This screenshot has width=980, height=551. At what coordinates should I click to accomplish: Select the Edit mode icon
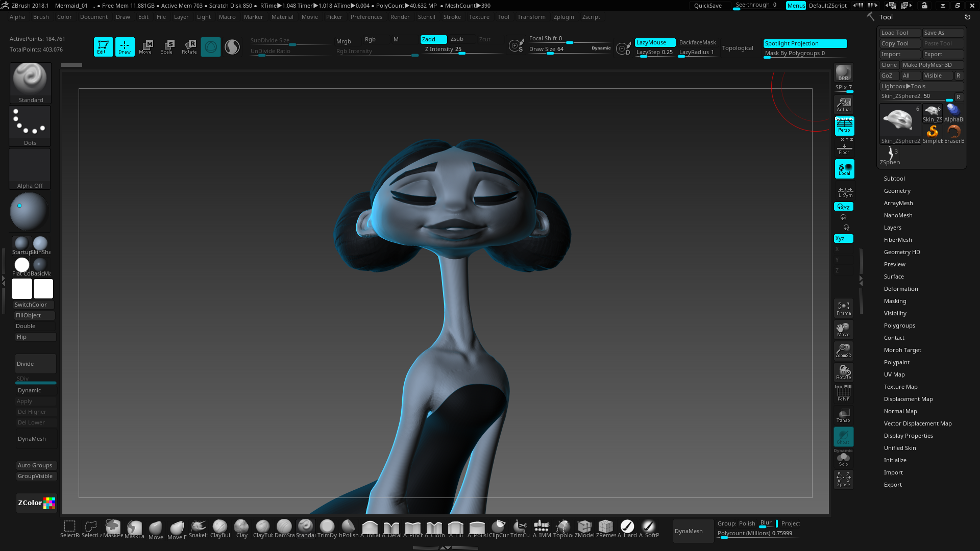coord(103,47)
